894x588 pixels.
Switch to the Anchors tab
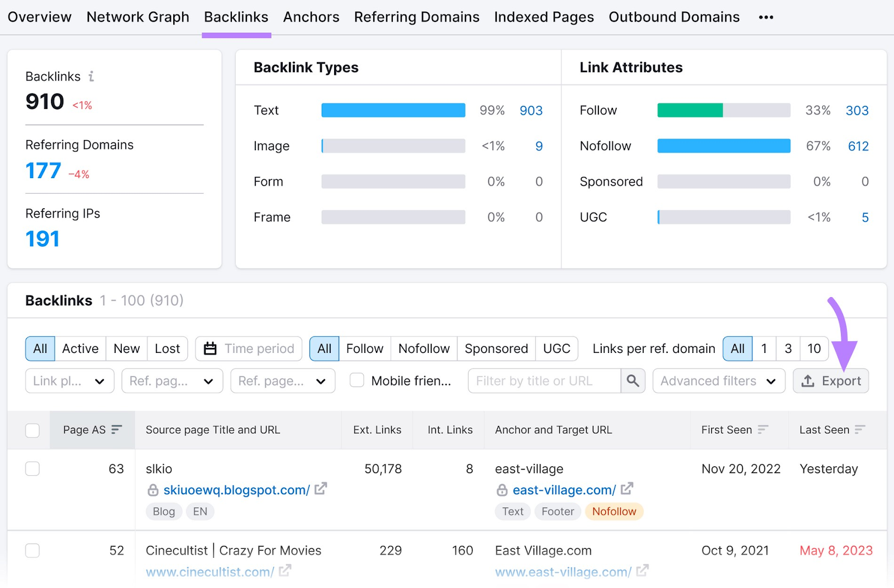tap(311, 17)
